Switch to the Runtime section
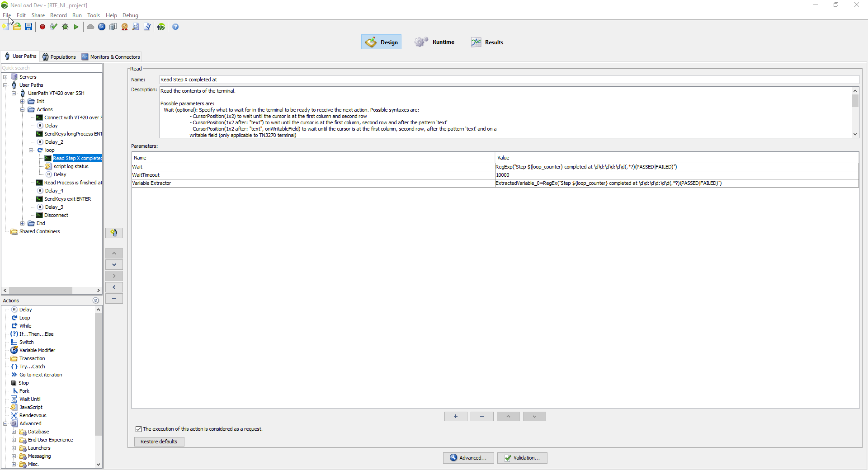868x470 pixels. pyautogui.click(x=434, y=42)
